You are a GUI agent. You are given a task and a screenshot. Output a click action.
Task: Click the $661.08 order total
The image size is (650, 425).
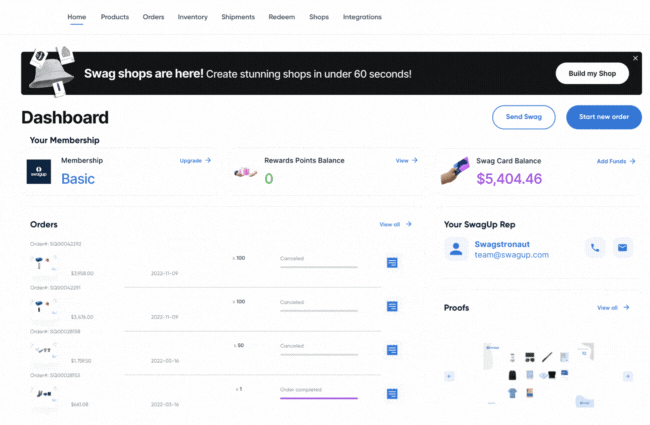(x=80, y=404)
